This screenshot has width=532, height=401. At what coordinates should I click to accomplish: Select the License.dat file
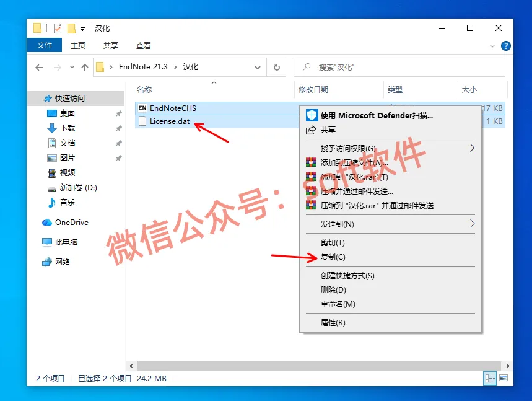(170, 121)
